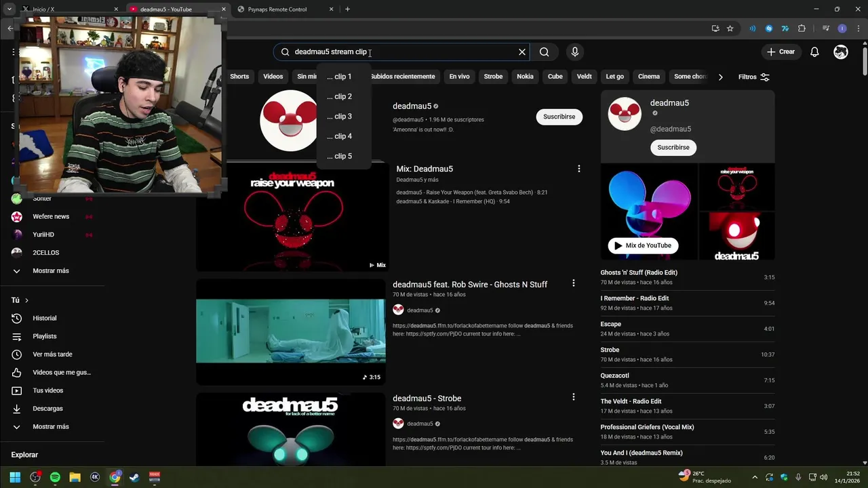
Task: Select the Cube filter chip
Action: 555,77
